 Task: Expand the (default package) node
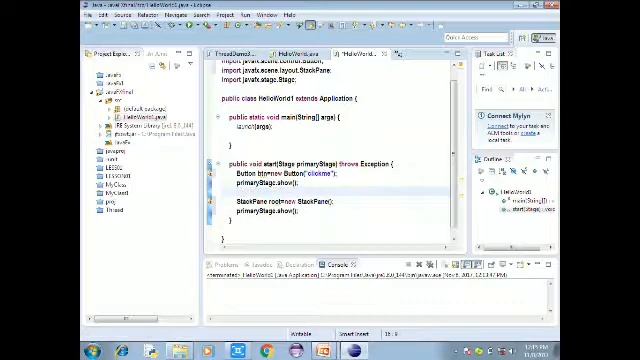click(x=109, y=109)
